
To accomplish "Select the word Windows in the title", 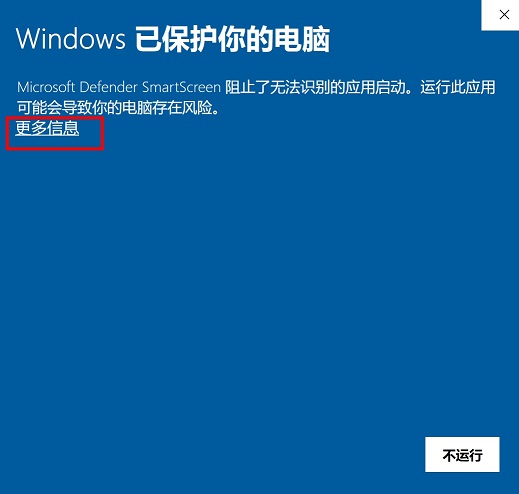I will [70, 39].
